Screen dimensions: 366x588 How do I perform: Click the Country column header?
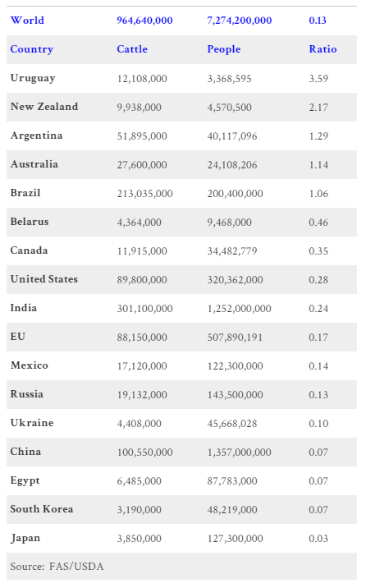[32, 49]
